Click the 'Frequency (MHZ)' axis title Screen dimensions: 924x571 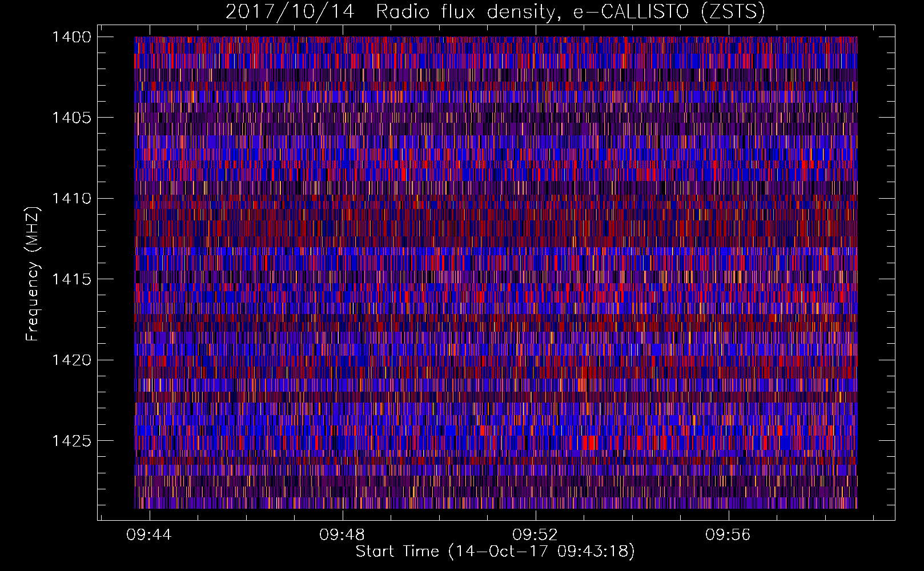coord(33,274)
